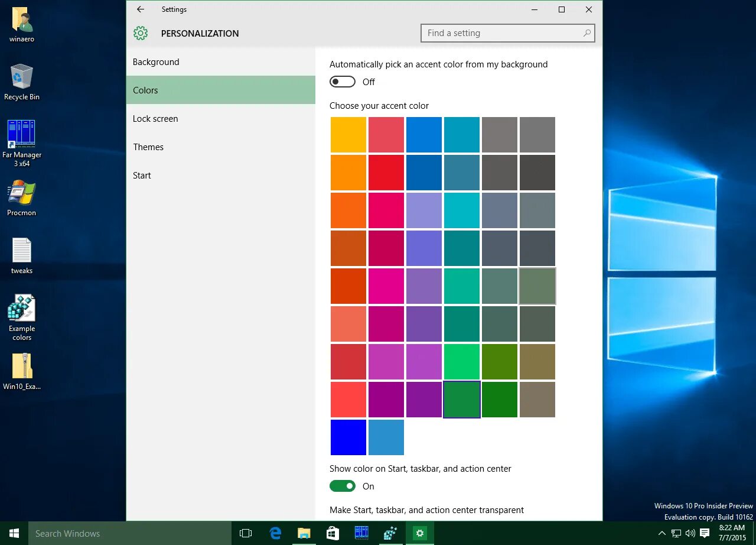Pick the pure blue accent color swatch

pyautogui.click(x=348, y=437)
